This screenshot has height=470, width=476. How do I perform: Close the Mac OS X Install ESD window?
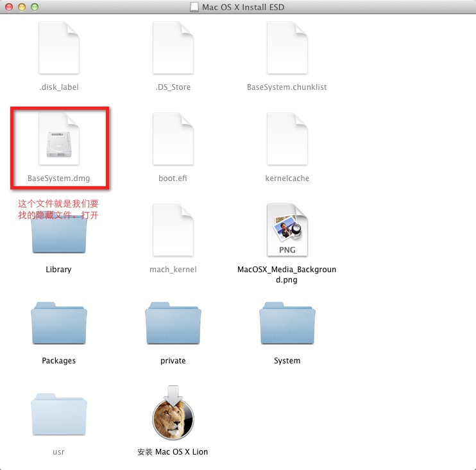click(x=9, y=7)
